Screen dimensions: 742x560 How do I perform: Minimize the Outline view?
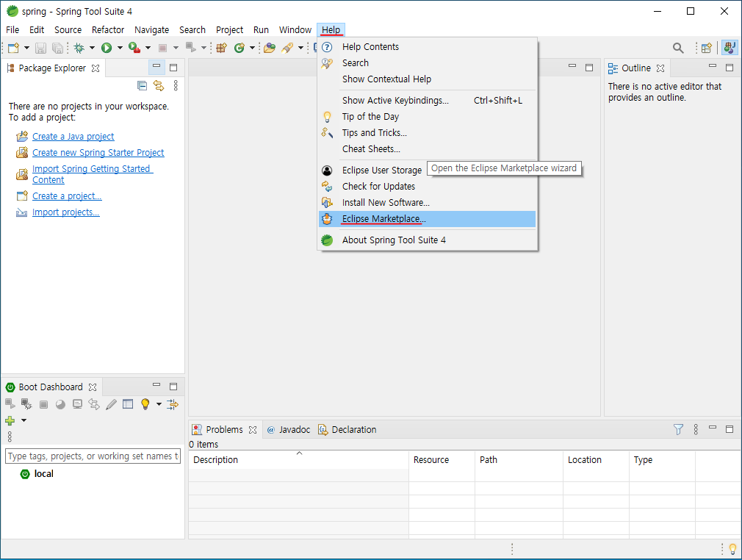pyautogui.click(x=713, y=66)
